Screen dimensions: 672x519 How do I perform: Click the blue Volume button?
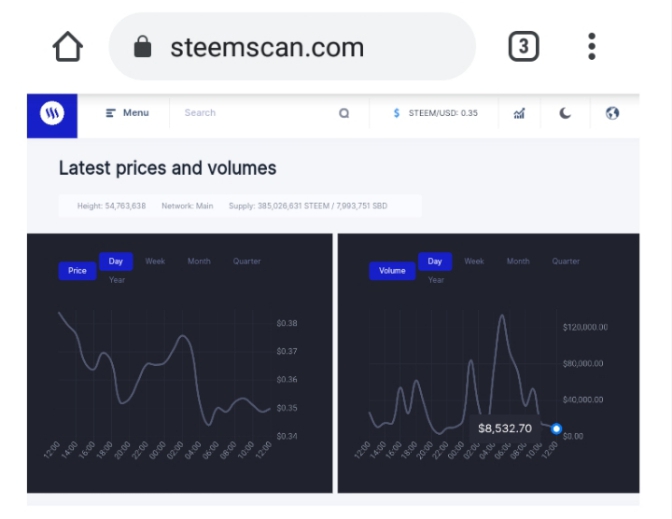392,270
